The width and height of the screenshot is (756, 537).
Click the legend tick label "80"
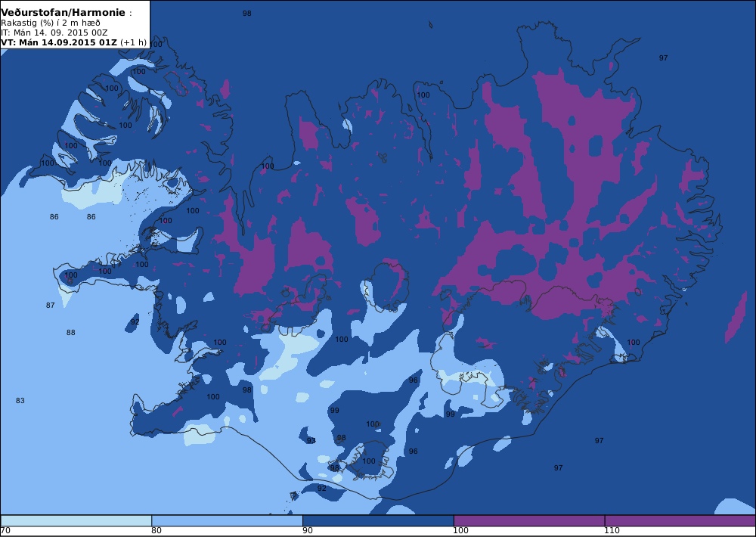point(156,531)
